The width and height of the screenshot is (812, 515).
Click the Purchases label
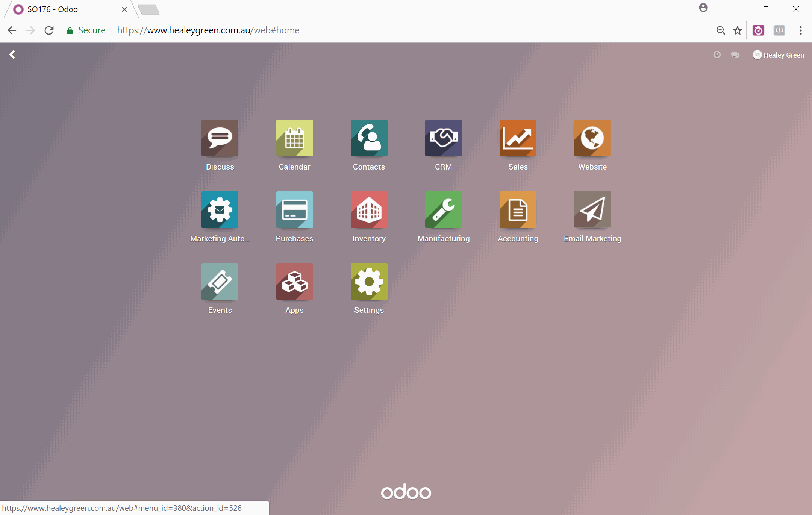294,239
